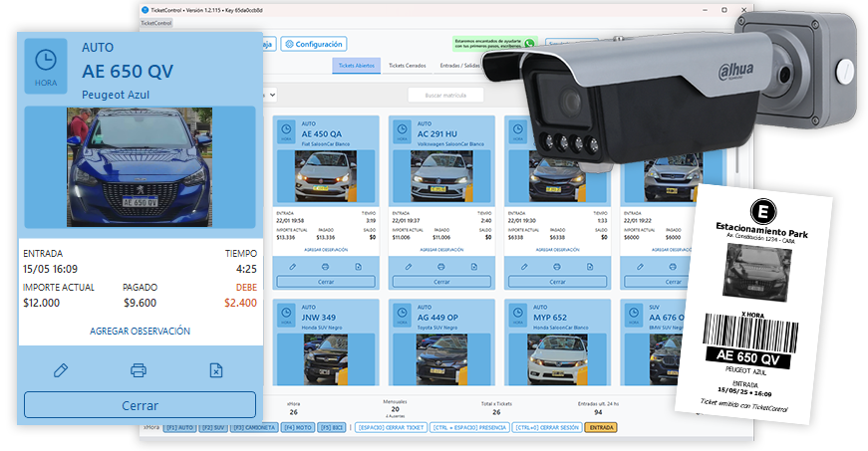Click the HORA clock icon on AE 650 QV card
Image resolution: width=868 pixels, height=451 pixels.
coord(46,66)
